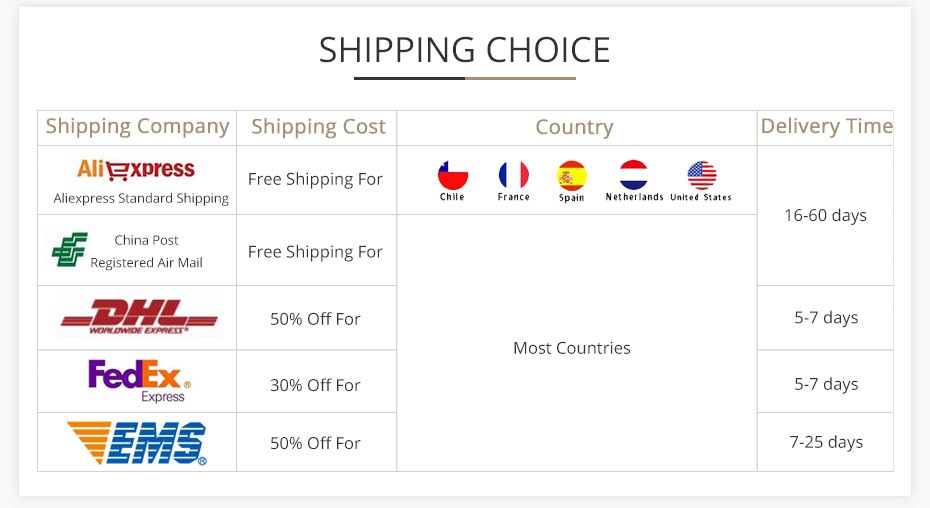Select the Chile flag icon

click(x=452, y=176)
